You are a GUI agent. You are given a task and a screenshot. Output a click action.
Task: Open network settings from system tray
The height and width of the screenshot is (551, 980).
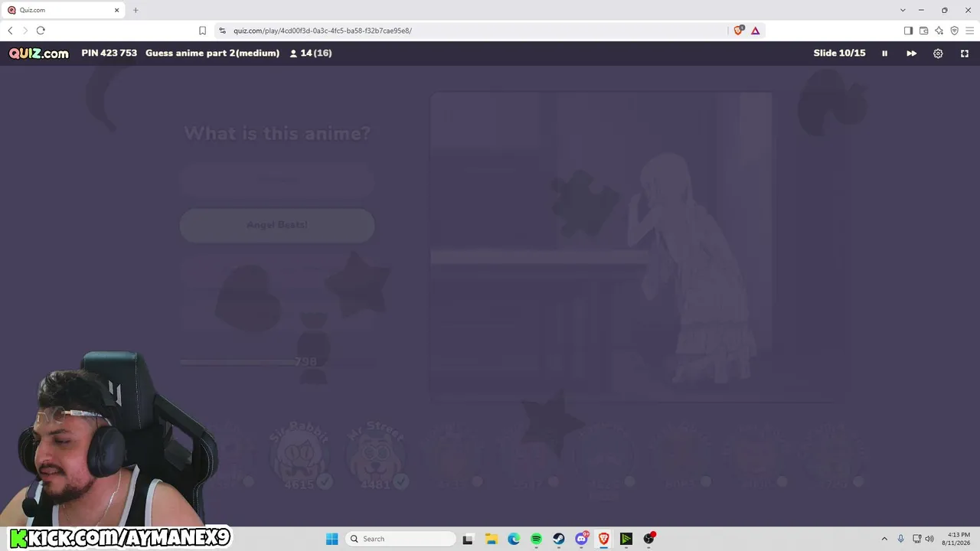click(917, 539)
